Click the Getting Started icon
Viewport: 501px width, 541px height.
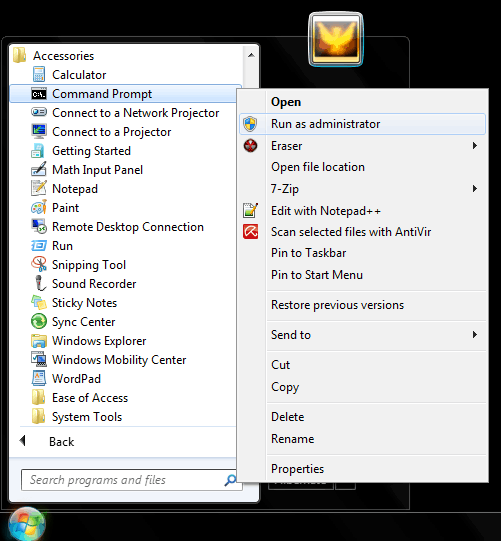(38, 151)
